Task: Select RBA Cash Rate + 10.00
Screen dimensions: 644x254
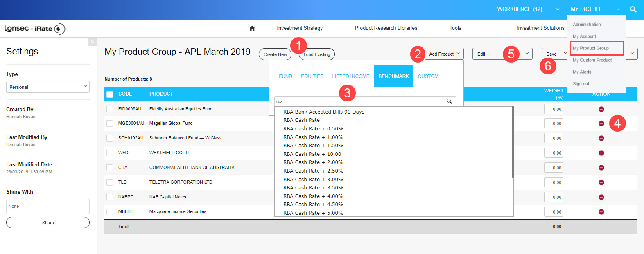Action: (x=312, y=154)
